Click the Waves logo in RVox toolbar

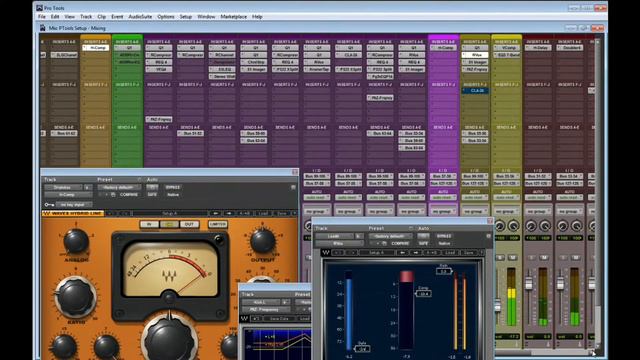coord(326,253)
